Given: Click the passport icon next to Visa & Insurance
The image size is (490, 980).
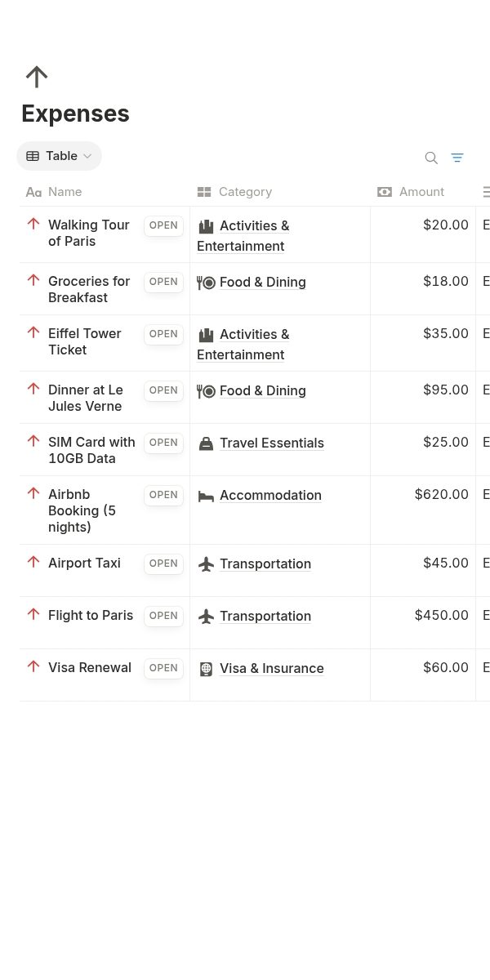Looking at the screenshot, I should 206,669.
